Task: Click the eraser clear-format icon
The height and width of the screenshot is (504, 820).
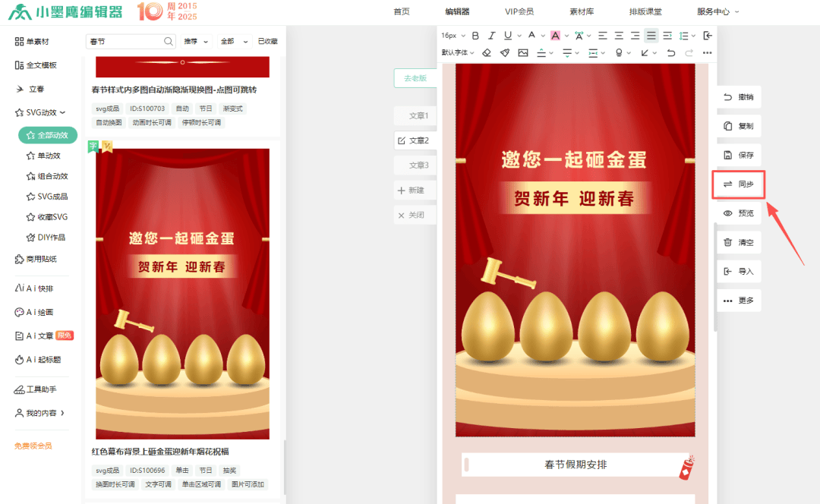Action: 486,53
